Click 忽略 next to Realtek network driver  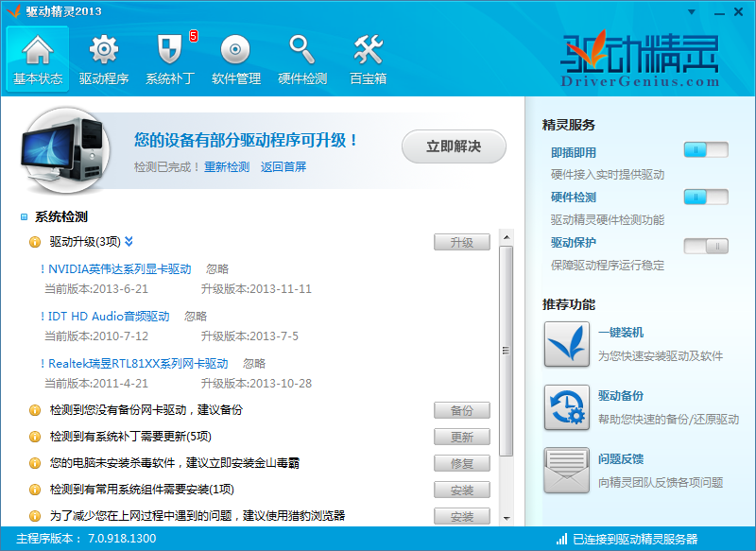click(x=254, y=364)
